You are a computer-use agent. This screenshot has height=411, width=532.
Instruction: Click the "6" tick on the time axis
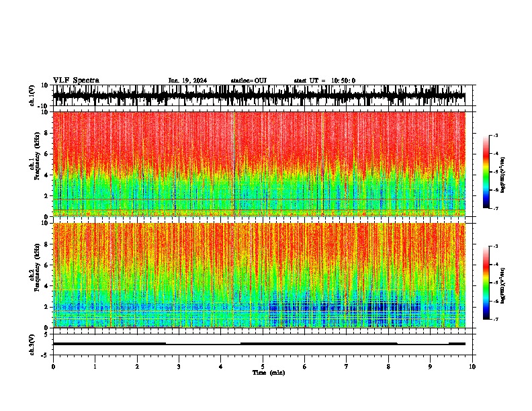305,367
